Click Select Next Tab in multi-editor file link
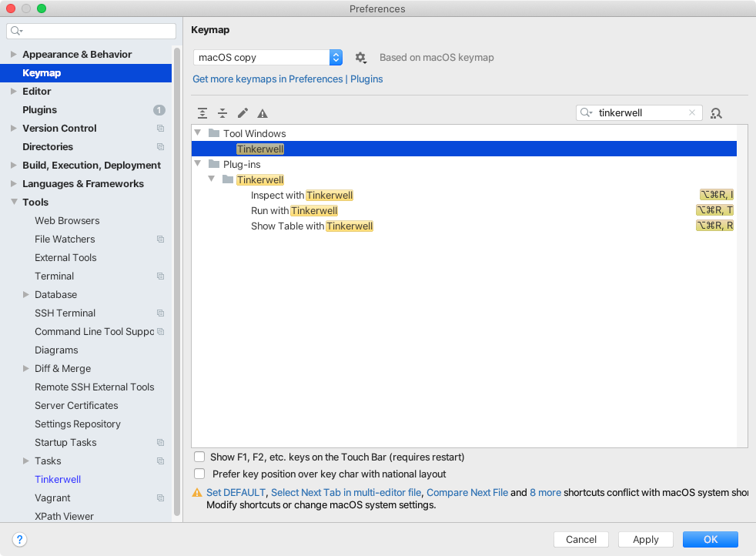Viewport: 756px width, 556px height. pyautogui.click(x=346, y=492)
